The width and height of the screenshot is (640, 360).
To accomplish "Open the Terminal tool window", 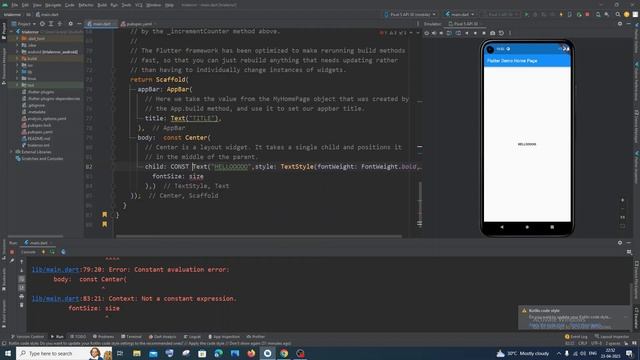I will click(x=131, y=337).
